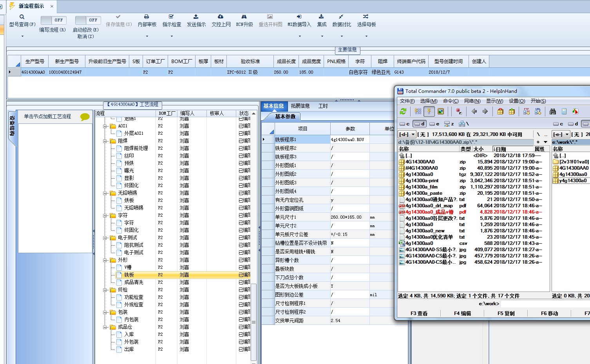The height and width of the screenshot is (364, 590).
Task: Click Total Commander unpack files icon
Action: pos(512,112)
